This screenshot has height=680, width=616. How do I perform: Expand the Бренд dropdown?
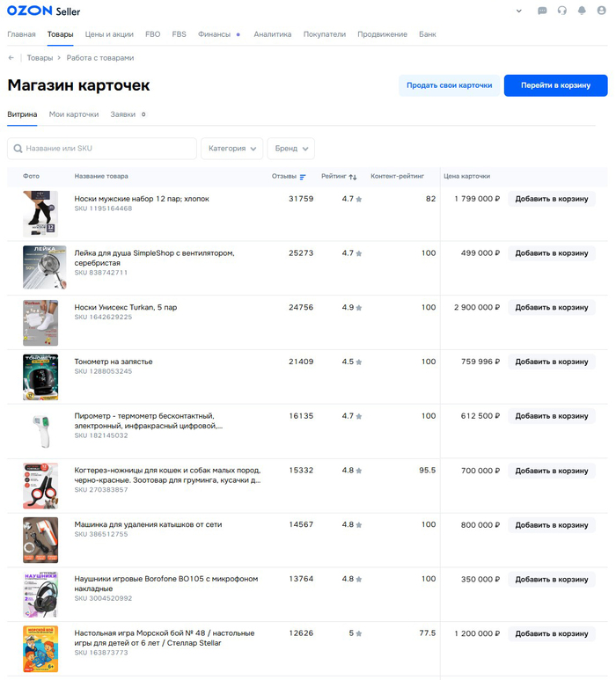click(x=291, y=149)
